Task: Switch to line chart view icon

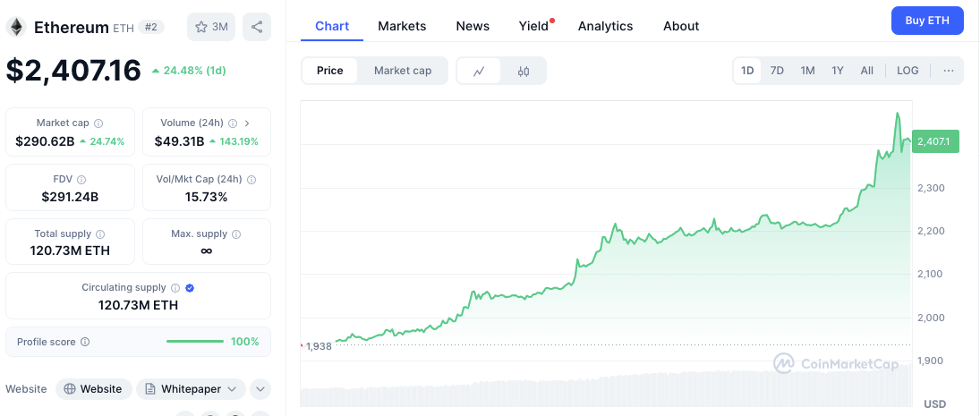Action: [x=479, y=71]
